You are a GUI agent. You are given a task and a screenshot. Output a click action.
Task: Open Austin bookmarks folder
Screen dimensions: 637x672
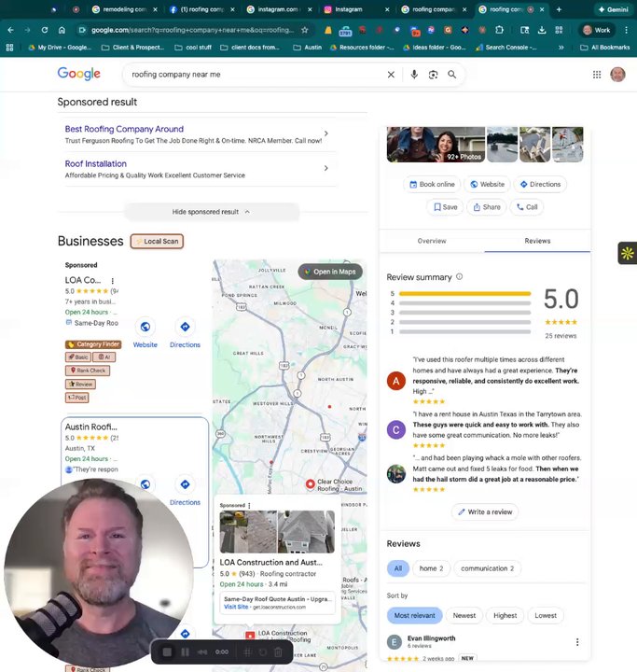[308, 48]
